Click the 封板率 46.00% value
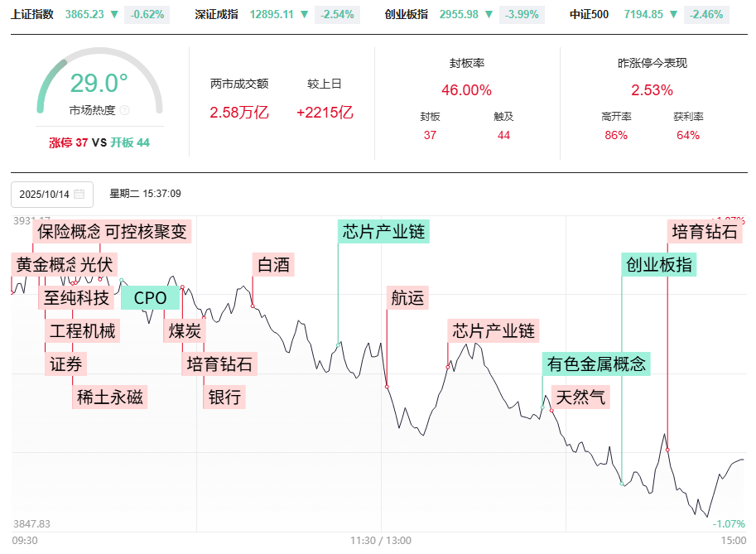 (466, 90)
